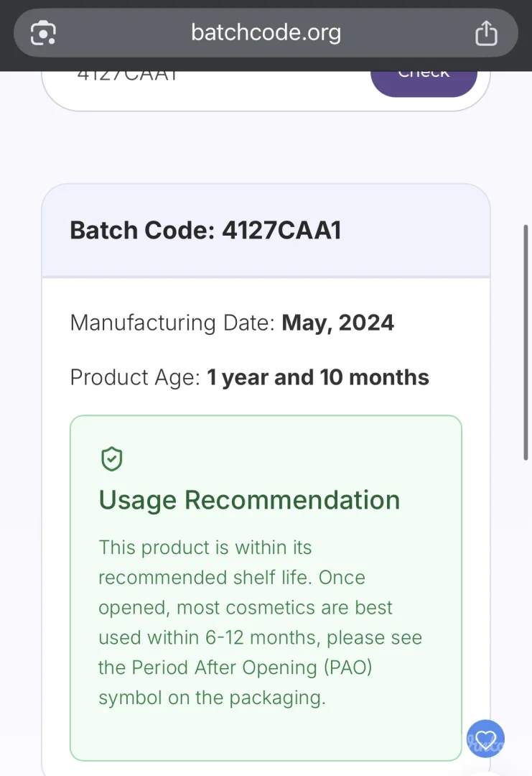Tap the floating heart button
The image size is (532, 776).
[485, 739]
